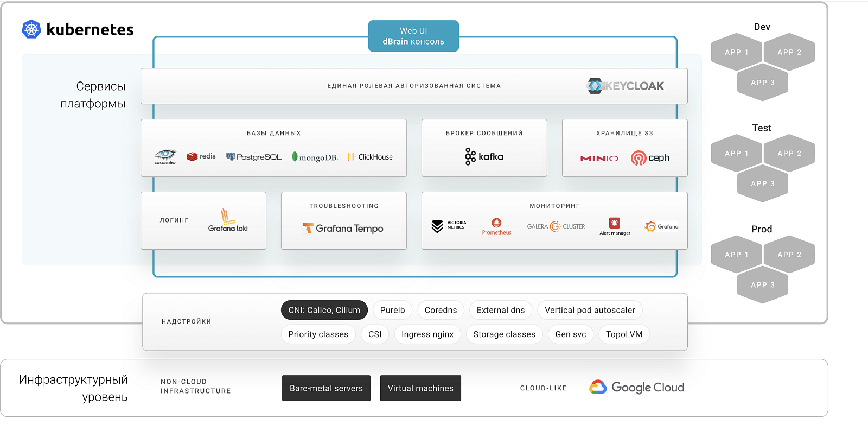Viewport: 868px width, 437px height.
Task: Select the CSI pill
Action: (x=375, y=334)
